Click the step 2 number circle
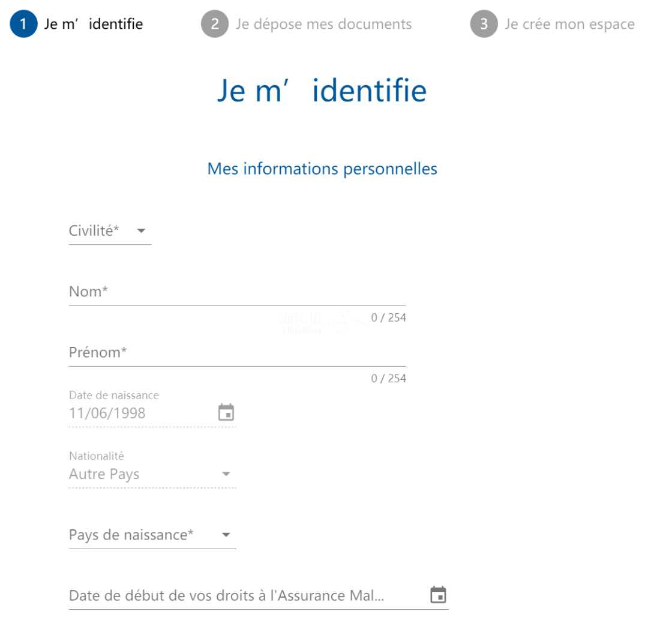The image size is (648, 644). [x=215, y=24]
